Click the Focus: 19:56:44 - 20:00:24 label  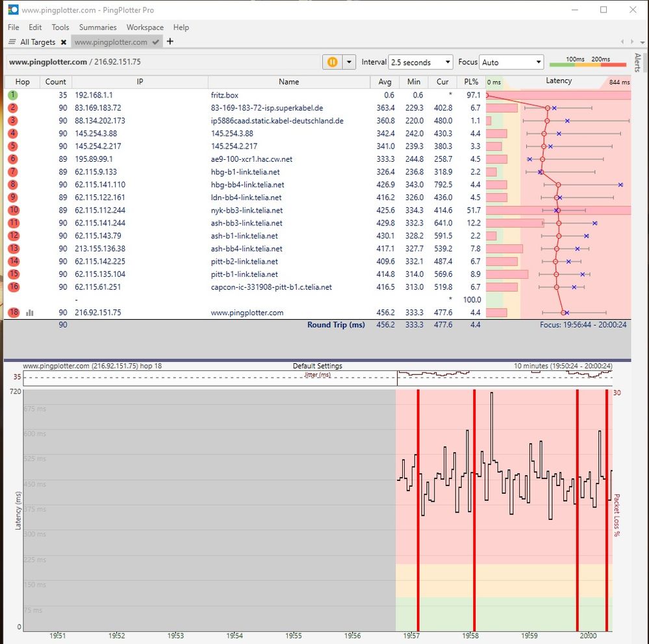pos(583,325)
